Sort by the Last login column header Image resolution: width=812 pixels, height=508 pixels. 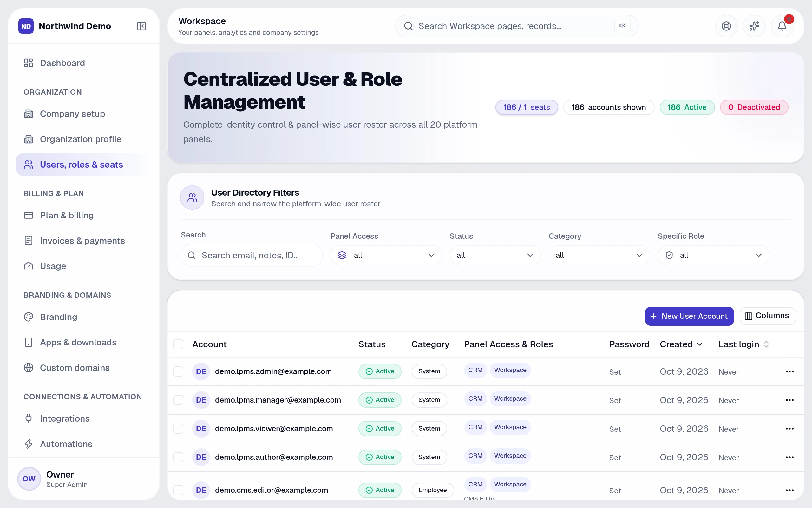(x=743, y=344)
